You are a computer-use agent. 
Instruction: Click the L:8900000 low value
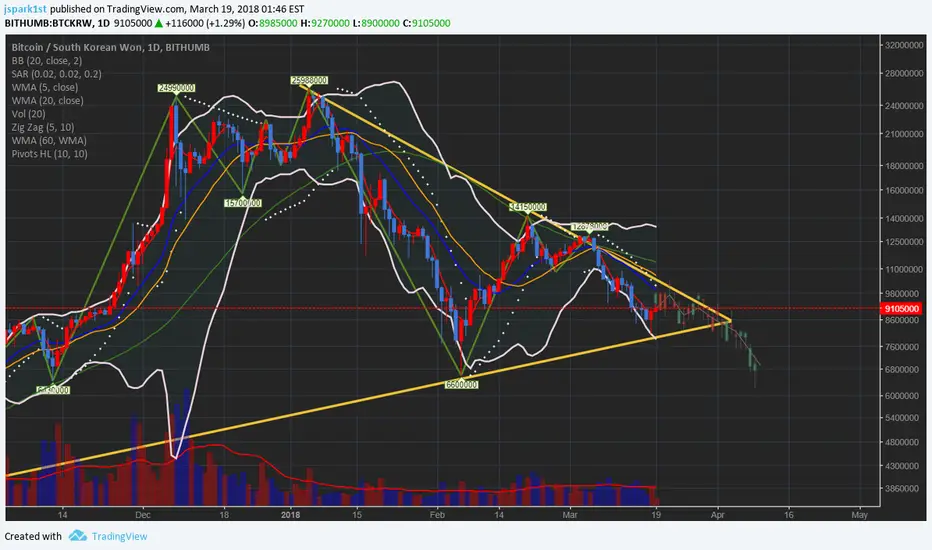(x=376, y=23)
